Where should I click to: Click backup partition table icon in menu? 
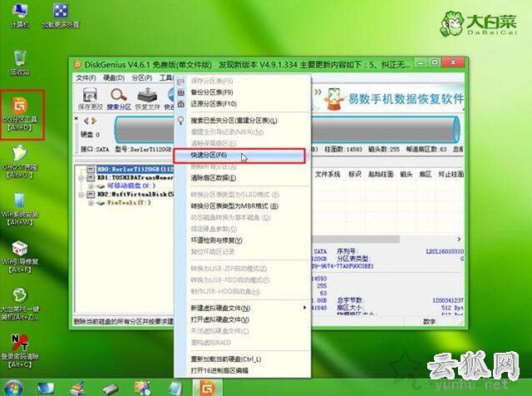[x=181, y=92]
